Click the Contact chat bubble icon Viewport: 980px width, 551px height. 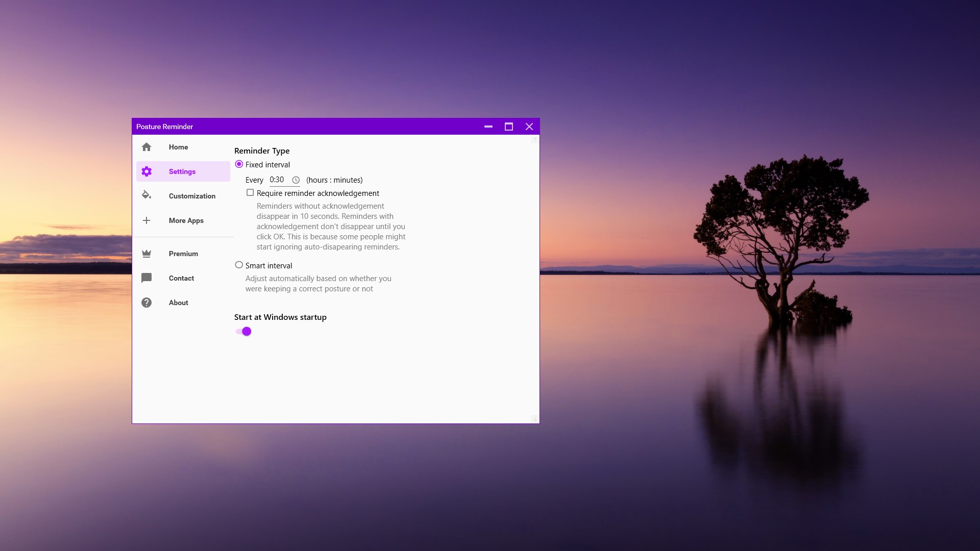click(x=146, y=278)
